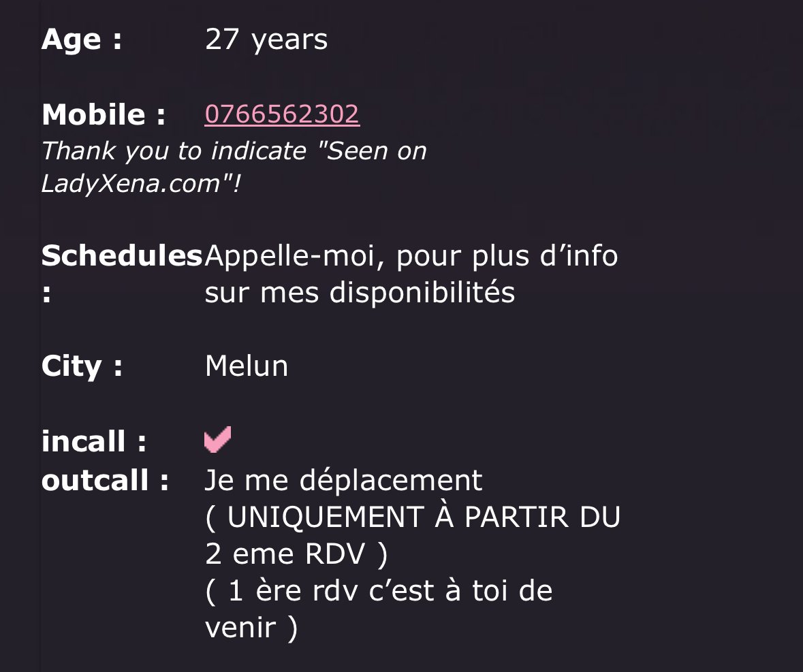Click the '2 eme RDV )' line
Image resolution: width=803 pixels, height=672 pixels.
(296, 554)
